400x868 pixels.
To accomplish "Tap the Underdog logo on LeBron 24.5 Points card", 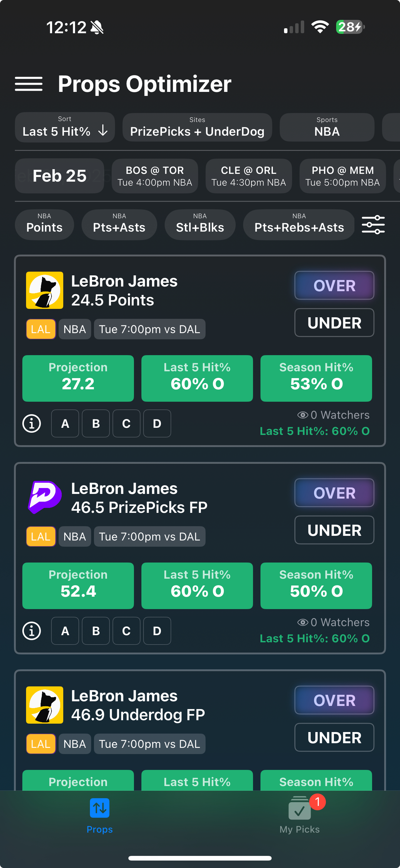I will point(45,290).
